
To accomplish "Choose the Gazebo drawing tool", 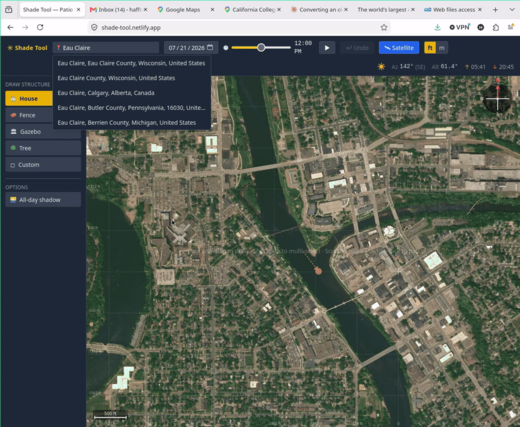I will pos(43,132).
